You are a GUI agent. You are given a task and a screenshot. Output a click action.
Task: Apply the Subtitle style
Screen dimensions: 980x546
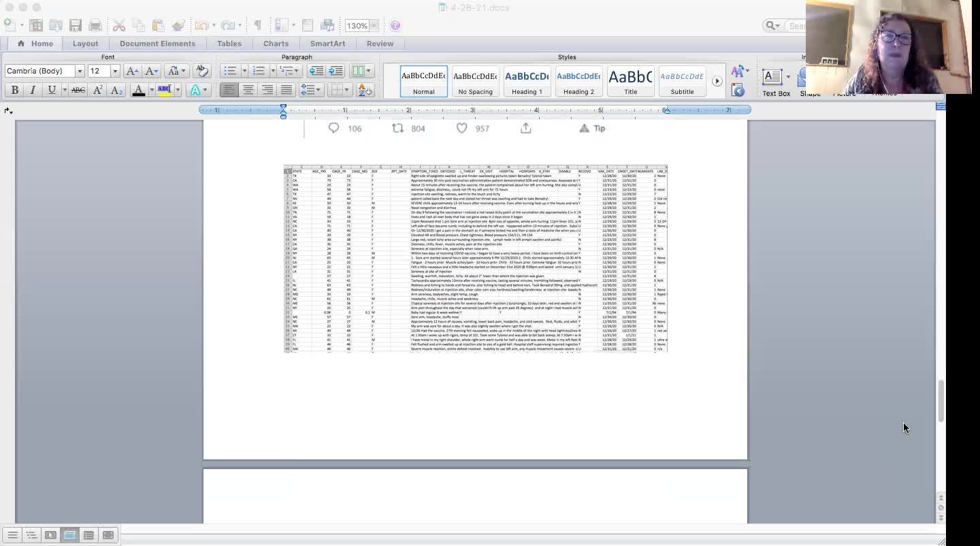pyautogui.click(x=682, y=82)
